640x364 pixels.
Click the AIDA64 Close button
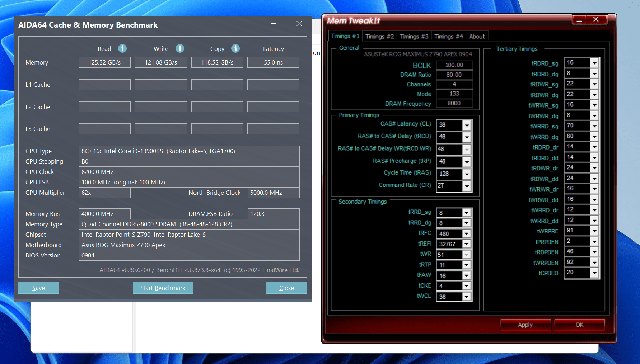286,288
